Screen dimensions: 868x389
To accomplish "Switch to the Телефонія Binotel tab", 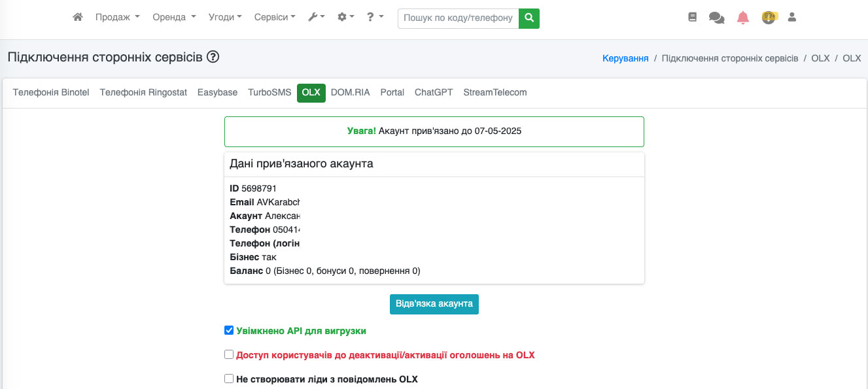I will coord(51,93).
